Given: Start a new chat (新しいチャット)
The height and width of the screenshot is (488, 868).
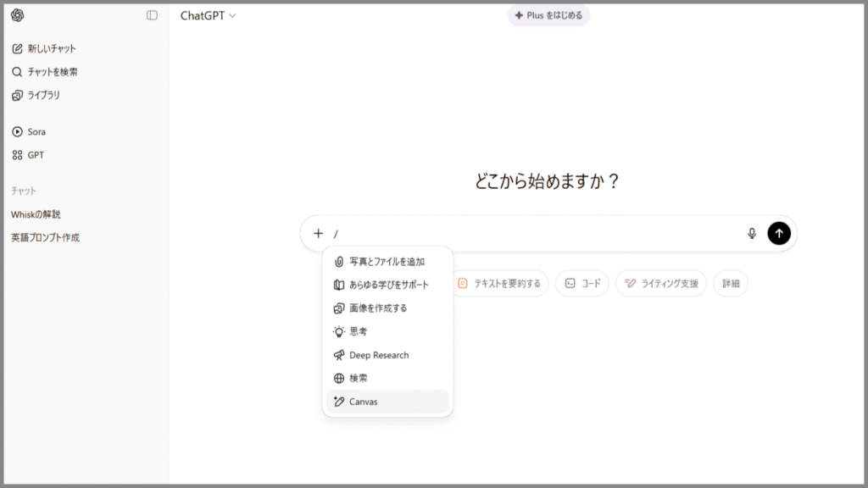Looking at the screenshot, I should tap(51, 48).
